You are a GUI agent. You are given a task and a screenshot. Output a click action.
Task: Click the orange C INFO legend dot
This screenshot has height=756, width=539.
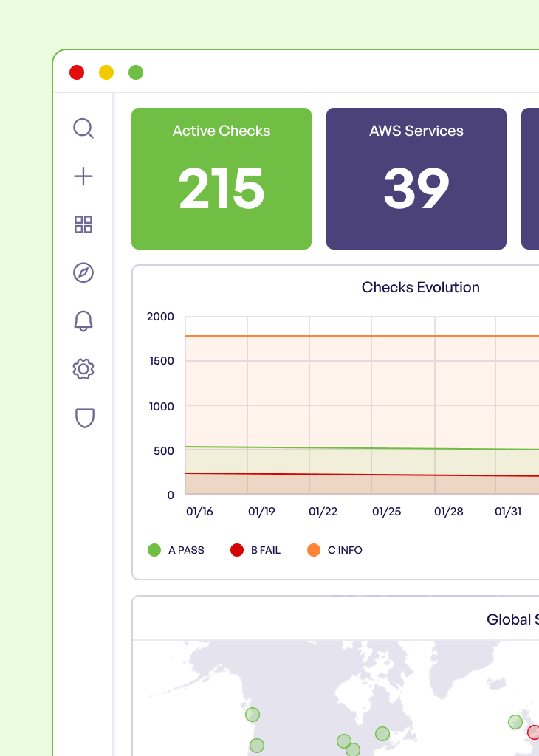[x=314, y=550]
